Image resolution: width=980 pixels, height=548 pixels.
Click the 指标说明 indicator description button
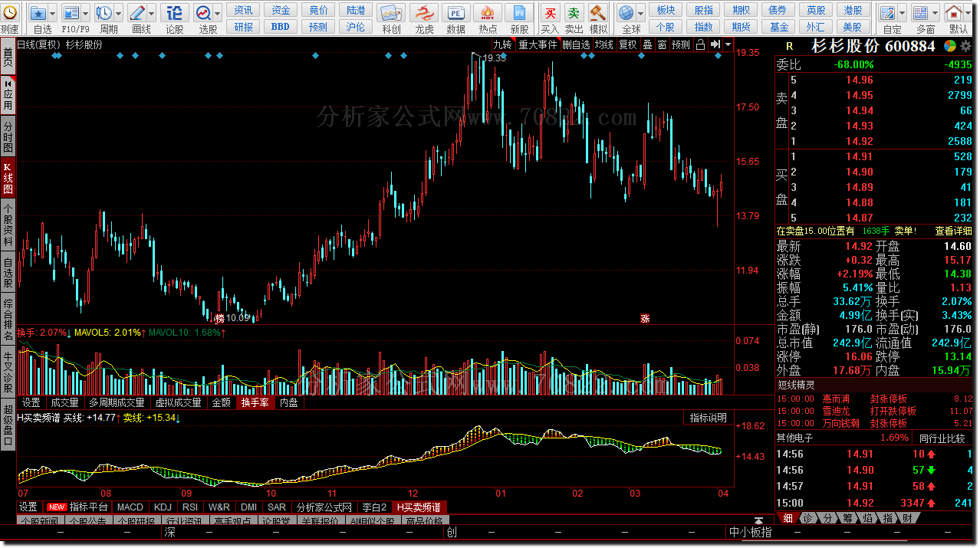(x=708, y=418)
